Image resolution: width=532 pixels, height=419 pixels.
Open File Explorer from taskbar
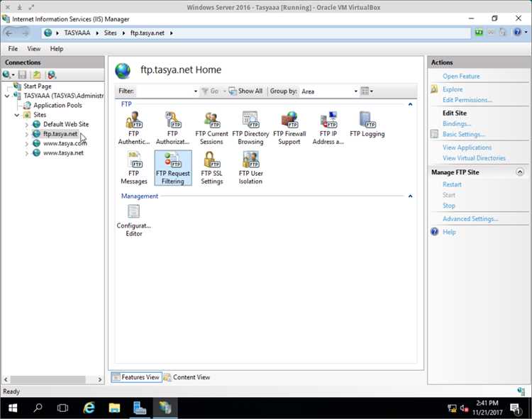tap(114, 408)
